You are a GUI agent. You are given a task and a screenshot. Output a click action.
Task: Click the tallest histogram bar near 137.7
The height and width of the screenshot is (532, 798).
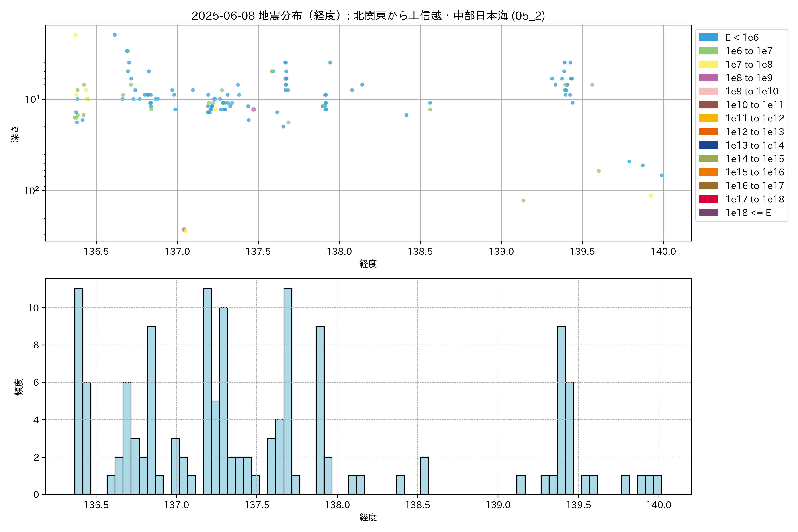click(x=288, y=391)
